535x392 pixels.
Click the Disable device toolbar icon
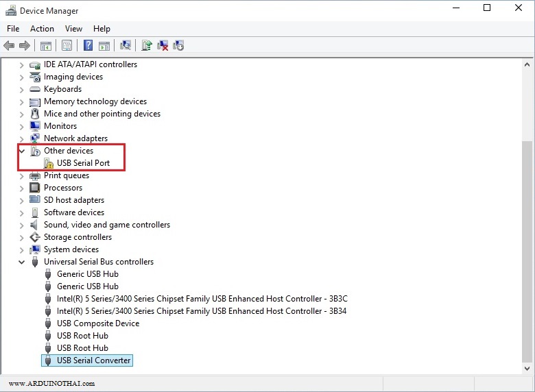tap(178, 45)
